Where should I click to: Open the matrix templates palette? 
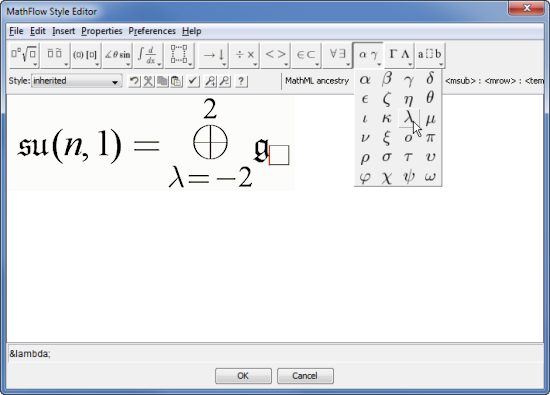pyautogui.click(x=180, y=55)
